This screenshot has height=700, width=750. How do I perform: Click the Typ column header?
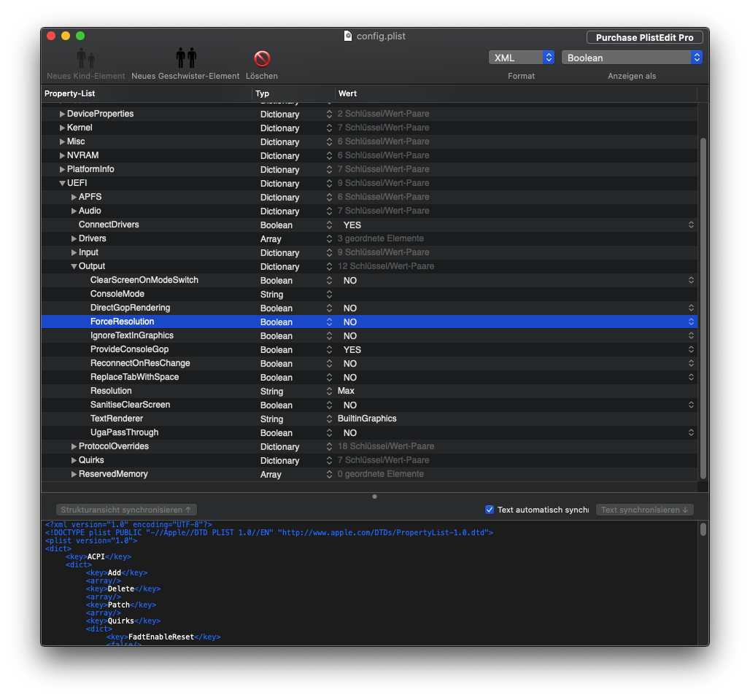click(x=293, y=94)
